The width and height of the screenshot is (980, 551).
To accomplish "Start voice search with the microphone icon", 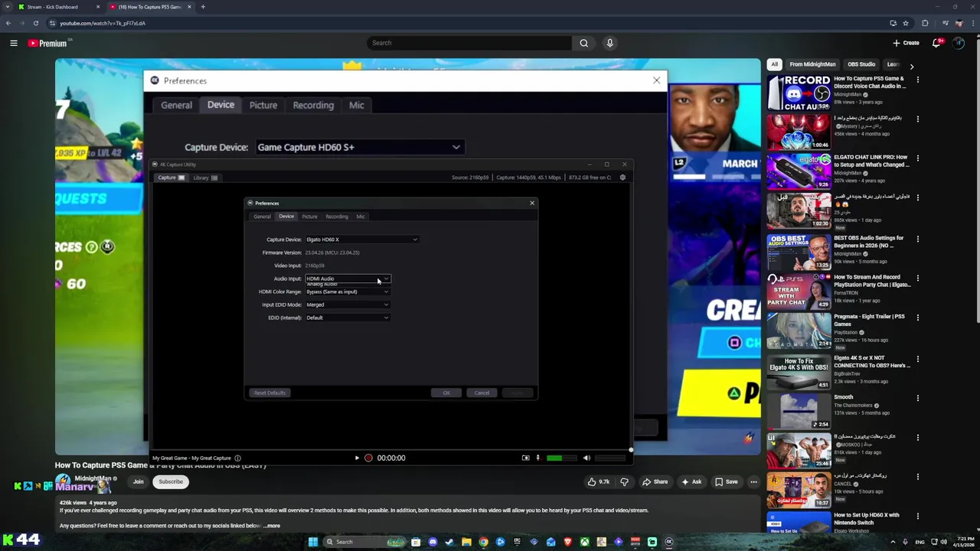I will click(609, 43).
